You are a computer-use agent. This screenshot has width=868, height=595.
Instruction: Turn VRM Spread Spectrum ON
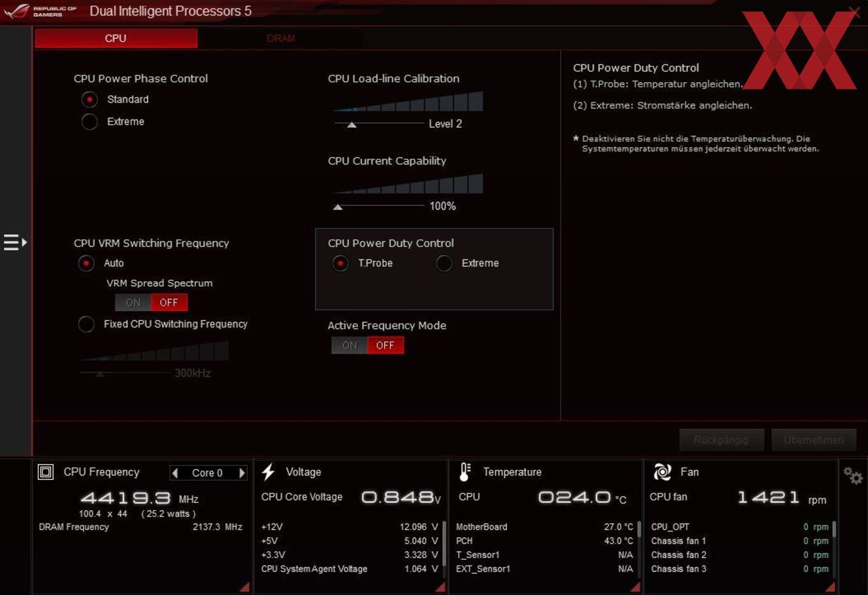pos(133,303)
